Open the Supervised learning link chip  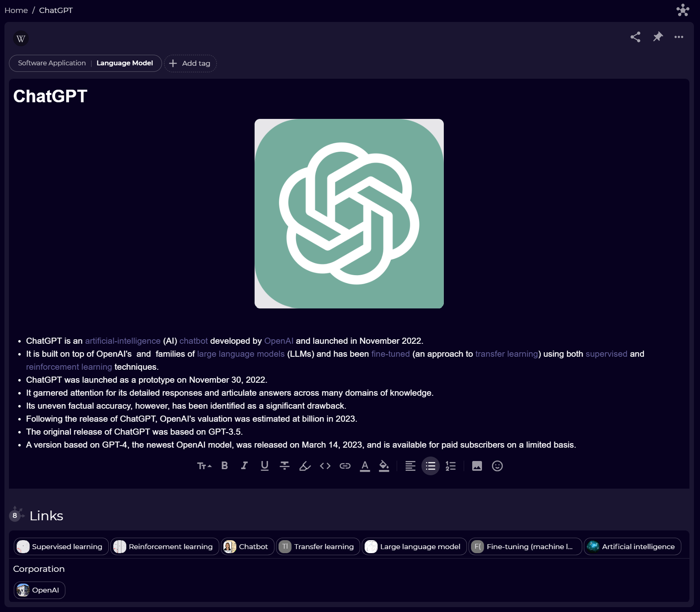point(60,547)
